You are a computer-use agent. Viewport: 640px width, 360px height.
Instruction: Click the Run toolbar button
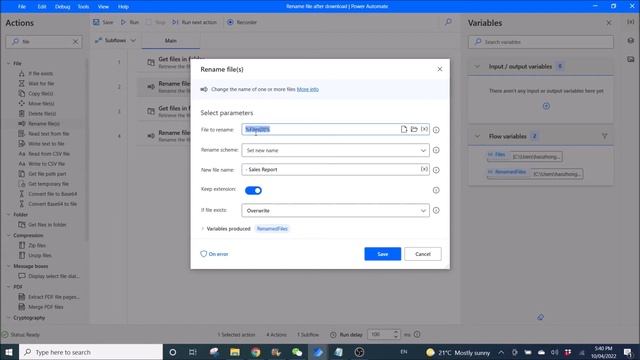tap(130, 22)
